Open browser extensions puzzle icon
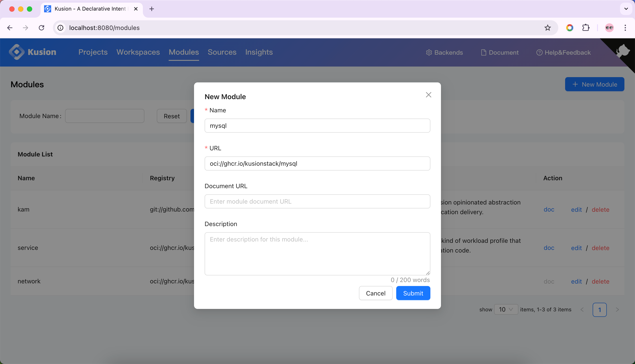635x364 pixels. coord(586,28)
